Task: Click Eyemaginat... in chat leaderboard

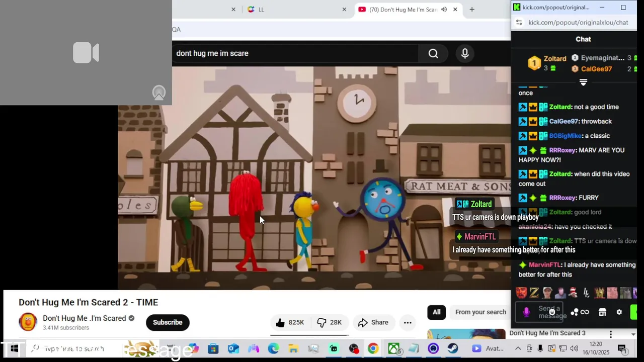Action: [x=603, y=58]
